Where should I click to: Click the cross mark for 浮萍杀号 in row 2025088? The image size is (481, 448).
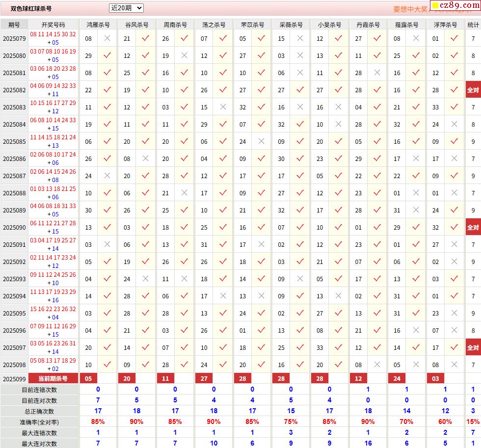[x=454, y=193]
